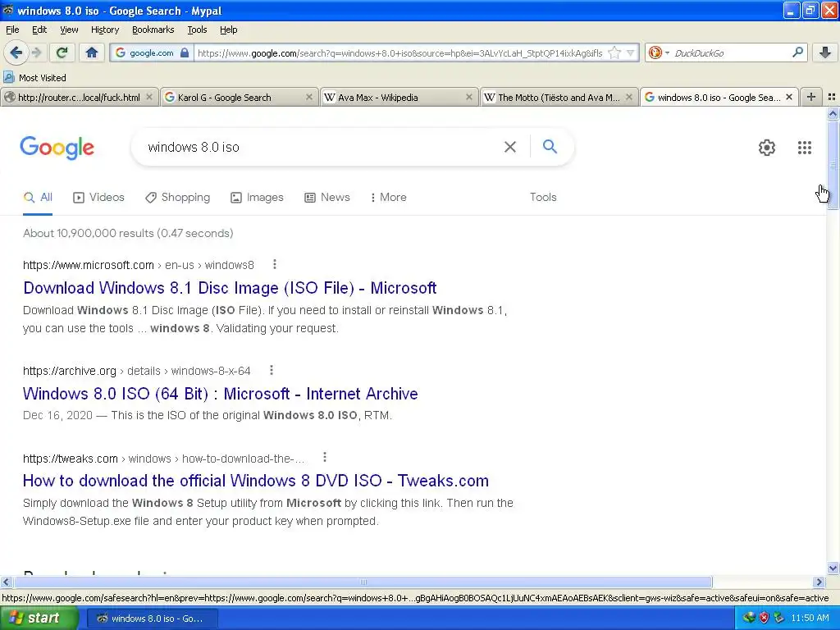Open Windows 8.0 ISO Internet Archive link

[x=220, y=394]
